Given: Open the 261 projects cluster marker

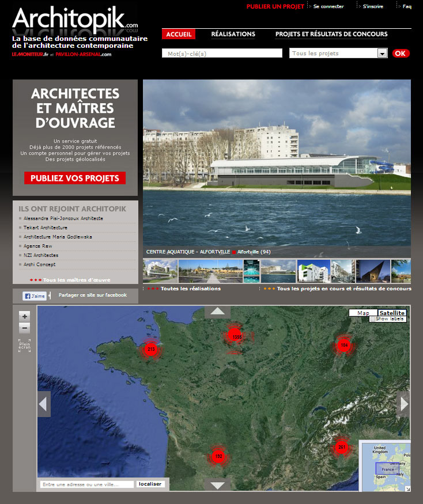Looking at the screenshot, I should (341, 447).
